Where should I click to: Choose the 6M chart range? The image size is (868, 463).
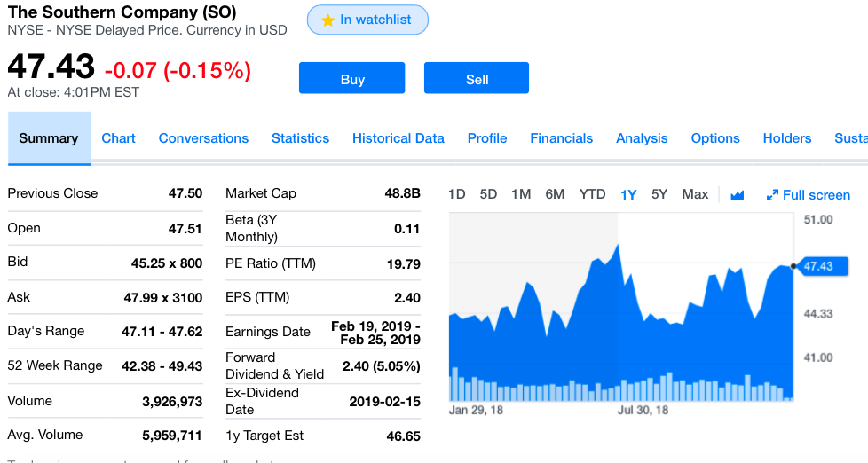[x=555, y=194]
